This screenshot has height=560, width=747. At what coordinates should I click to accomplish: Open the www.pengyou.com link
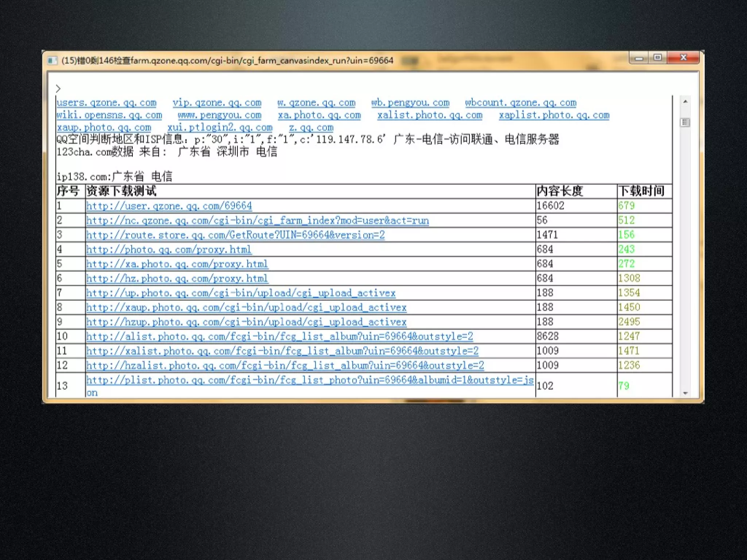coord(220,116)
